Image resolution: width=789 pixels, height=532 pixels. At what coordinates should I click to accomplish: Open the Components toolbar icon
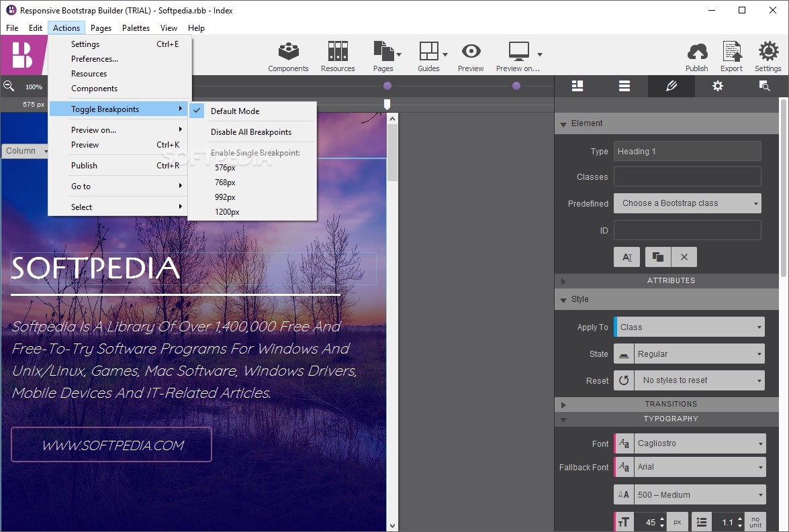click(288, 56)
